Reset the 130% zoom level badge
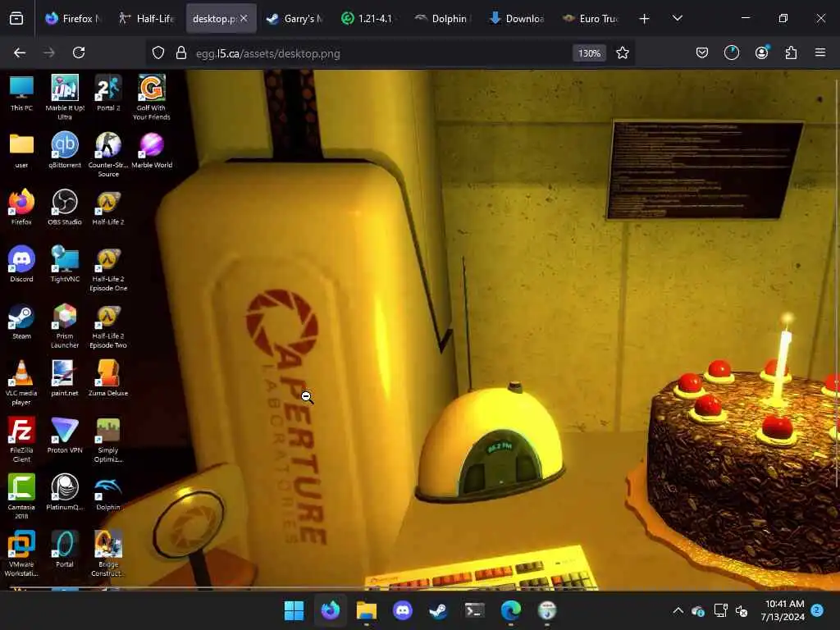The image size is (840, 630). (589, 53)
